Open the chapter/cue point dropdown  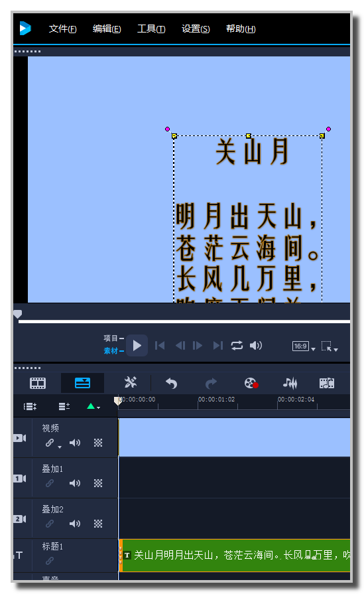(93, 406)
